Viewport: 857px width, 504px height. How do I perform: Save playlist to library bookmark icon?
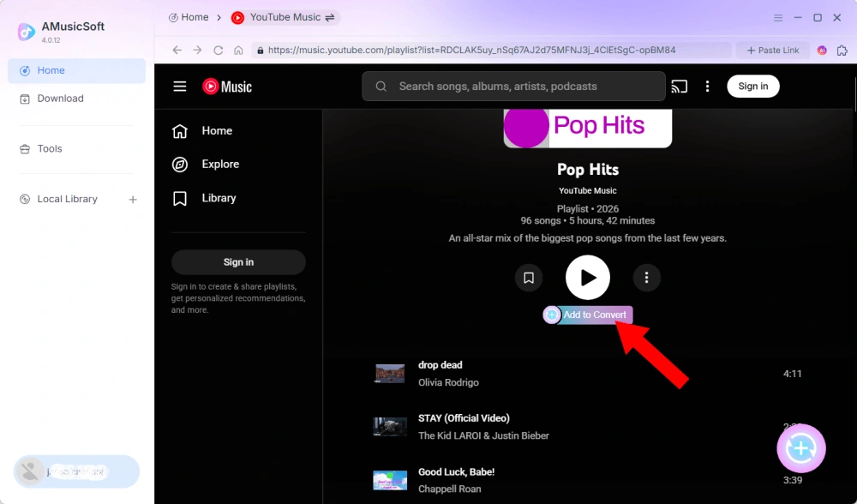[529, 278]
